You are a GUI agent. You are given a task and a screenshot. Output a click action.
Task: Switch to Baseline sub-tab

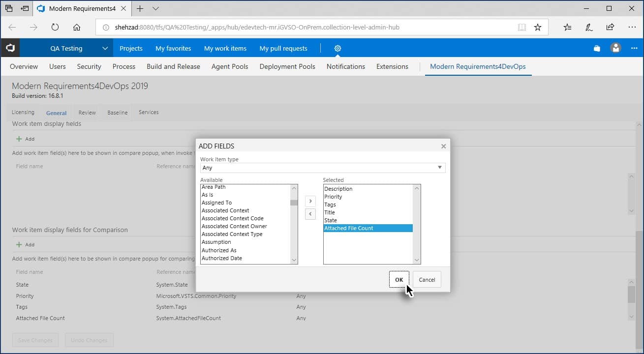point(118,113)
